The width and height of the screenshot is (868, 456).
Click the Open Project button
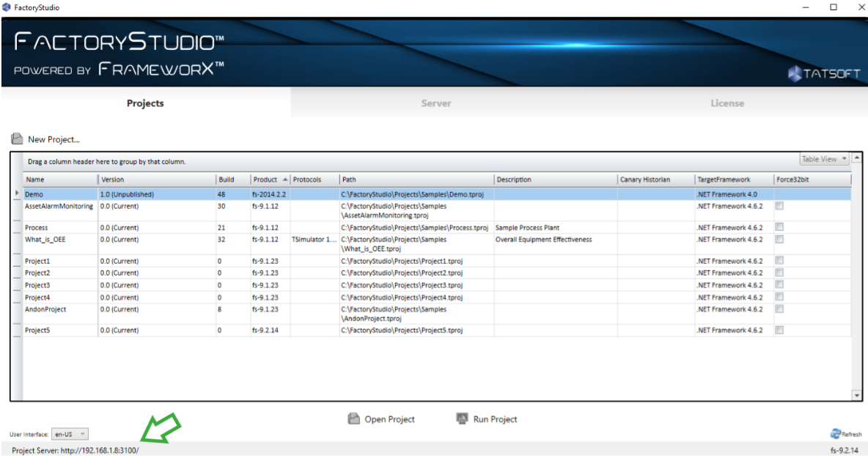click(381, 419)
